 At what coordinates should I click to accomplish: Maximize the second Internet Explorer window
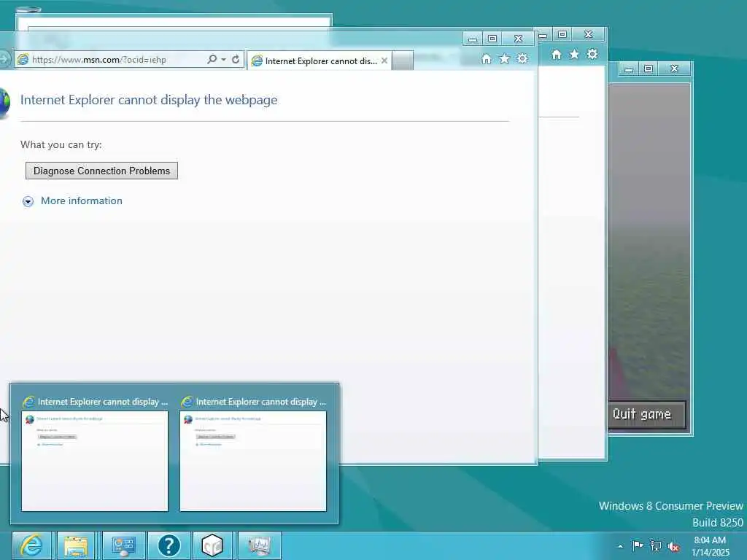[562, 34]
